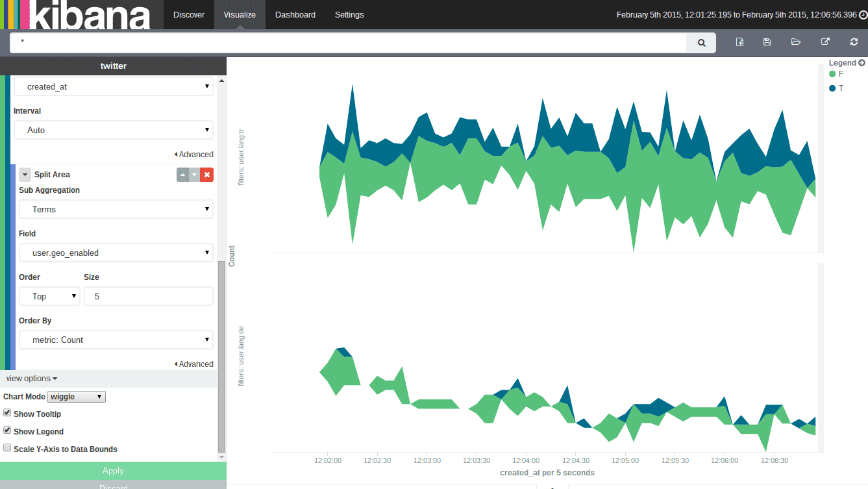The image size is (868, 489).
Task: Open the Chart Mode wiggle dropdown
Action: pyautogui.click(x=77, y=397)
